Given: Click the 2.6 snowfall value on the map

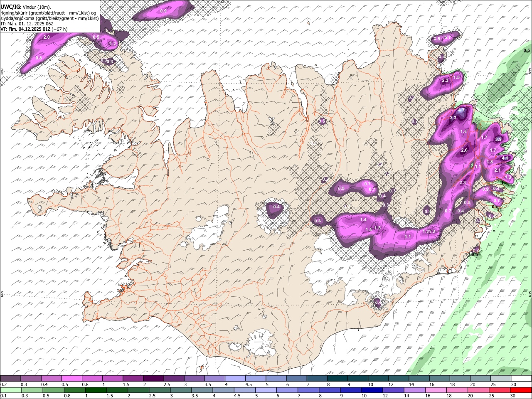Looking at the screenshot, I should (464, 150).
